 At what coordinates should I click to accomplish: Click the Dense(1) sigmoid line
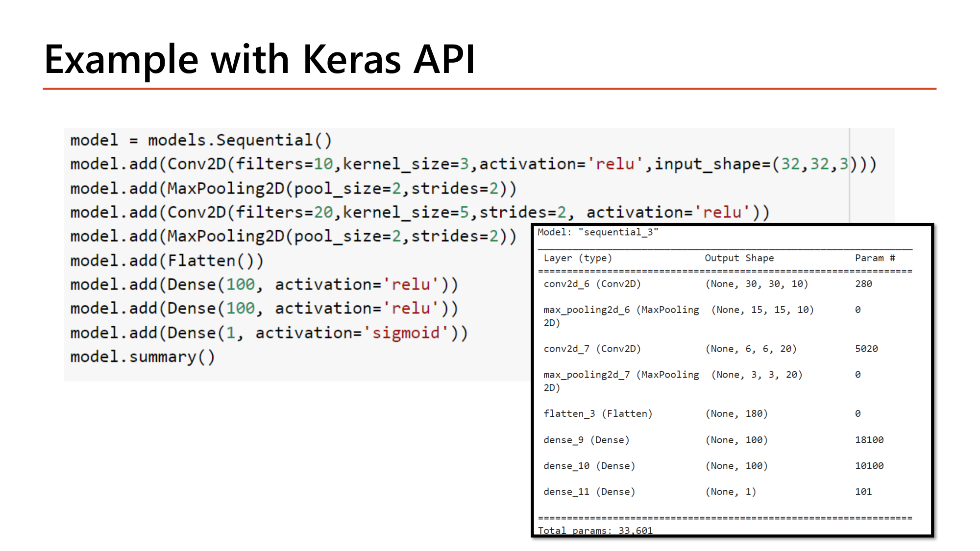pyautogui.click(x=269, y=333)
